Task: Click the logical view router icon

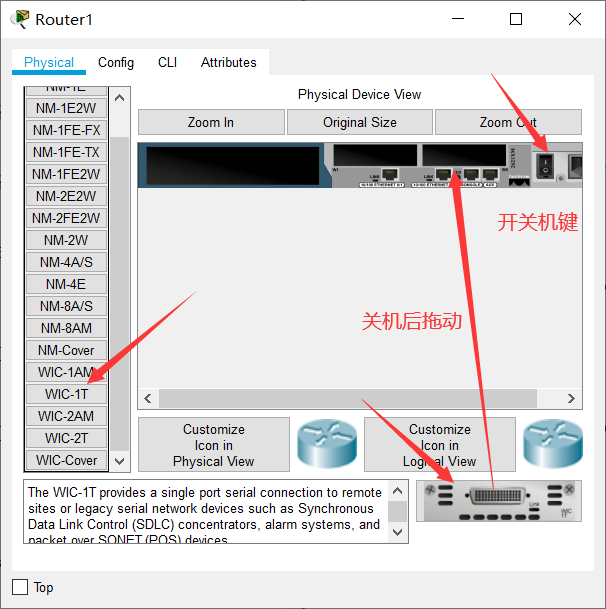Action: pos(552,443)
